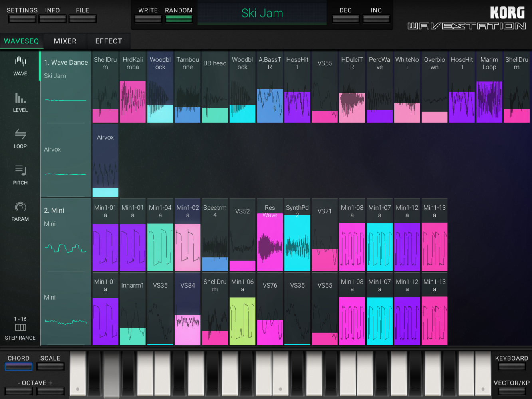Open the PARAM knob icon
The width and height of the screenshot is (532, 399).
coord(20,211)
